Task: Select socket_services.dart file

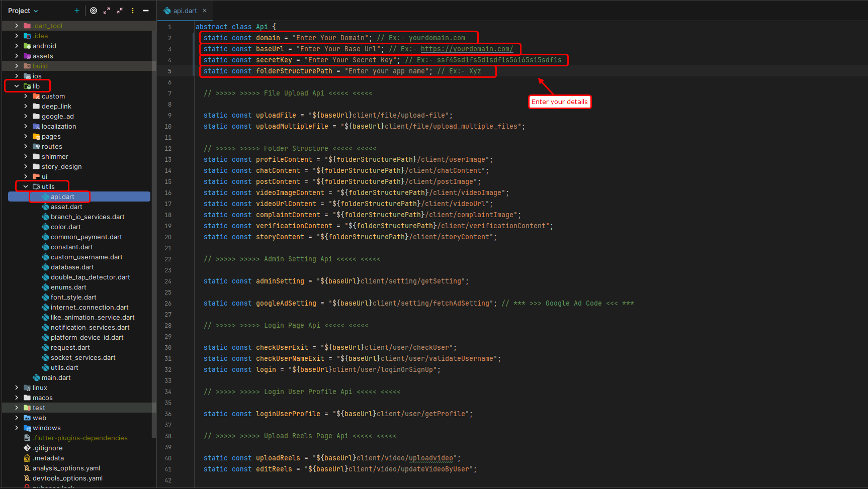Action: [x=83, y=357]
